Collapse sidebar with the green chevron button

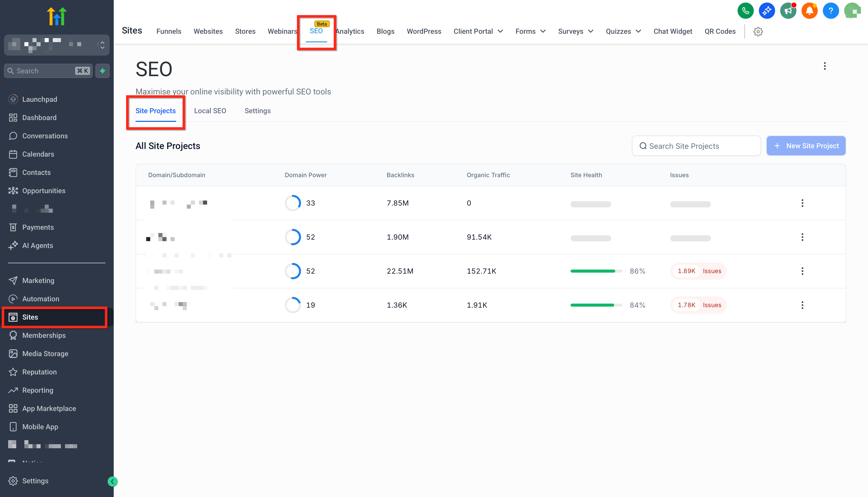[x=112, y=481]
